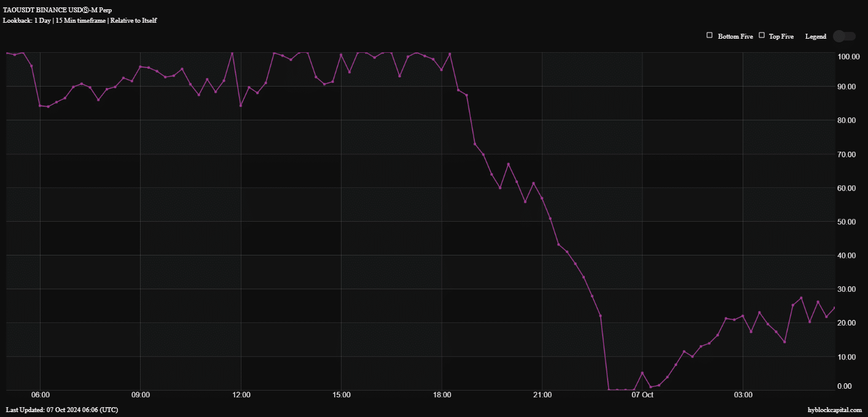Enable the Bottom Five checkbox
Screen dimensions: 868x417
pos(710,36)
